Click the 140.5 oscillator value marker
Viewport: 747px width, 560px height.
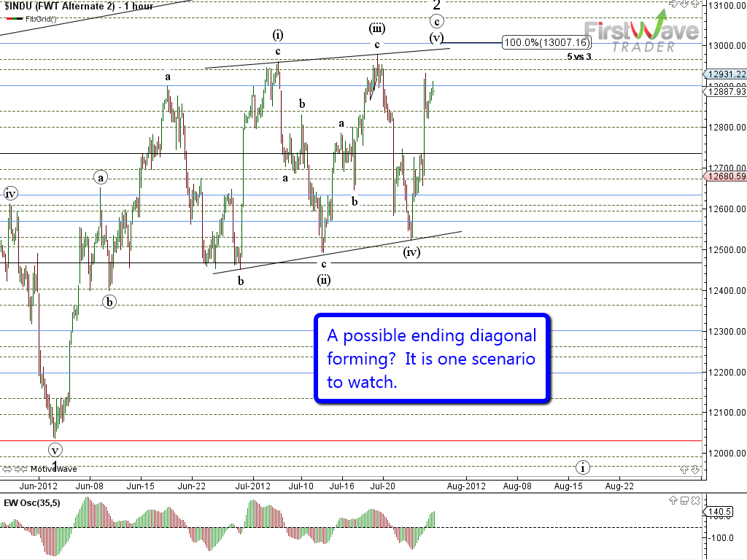point(721,513)
